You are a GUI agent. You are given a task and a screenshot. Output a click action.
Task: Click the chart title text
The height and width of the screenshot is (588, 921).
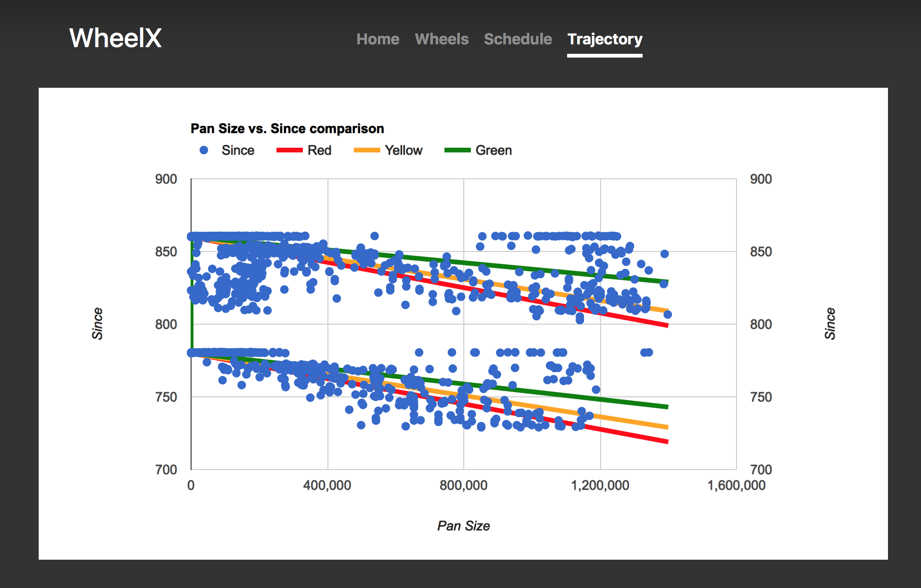click(287, 128)
